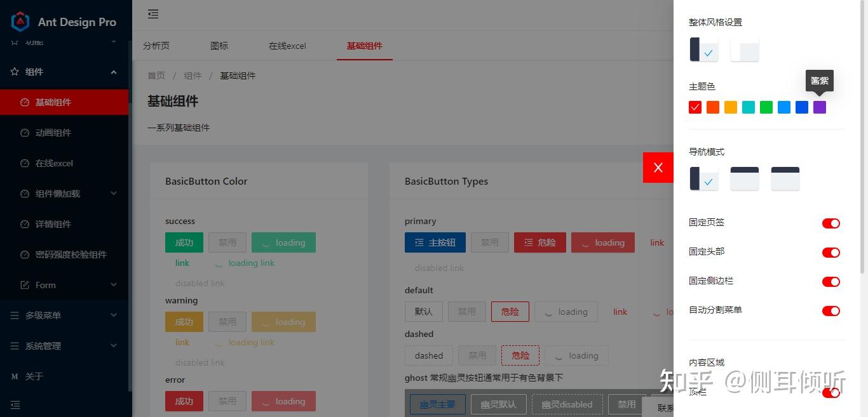The height and width of the screenshot is (417, 868).
Task: Open 关于 via its M icon
Action: [x=15, y=376]
